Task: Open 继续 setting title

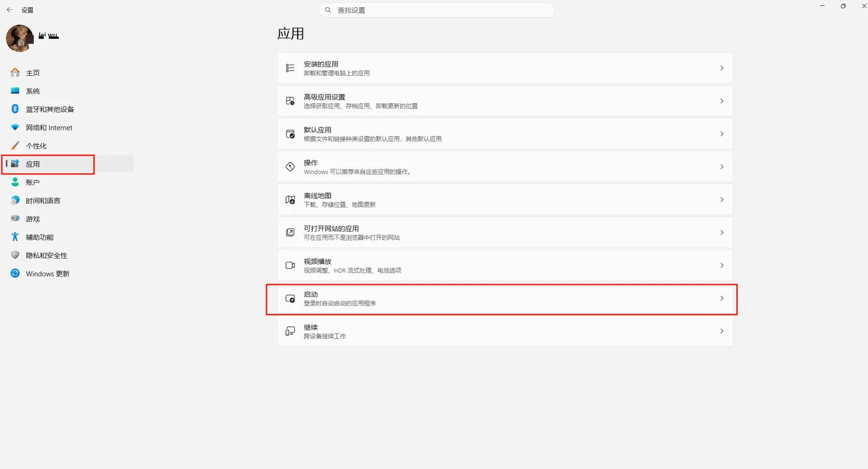Action: (311, 327)
